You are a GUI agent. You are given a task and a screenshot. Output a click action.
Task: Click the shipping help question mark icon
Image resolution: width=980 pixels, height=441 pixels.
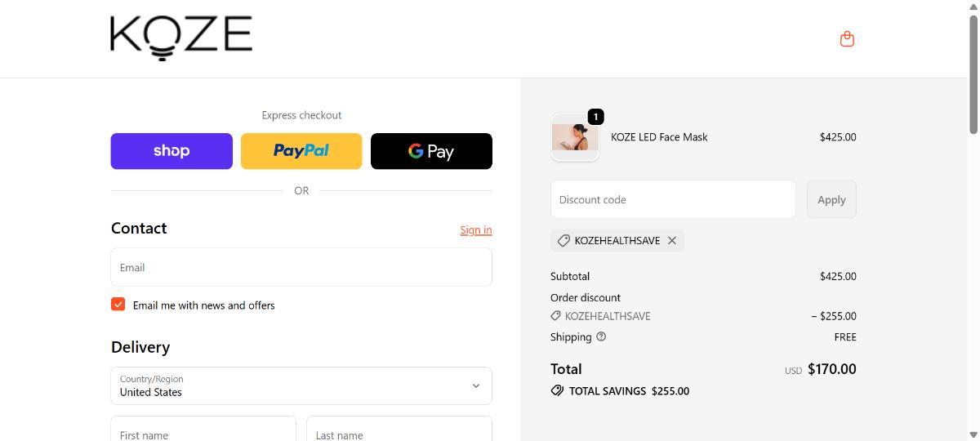[x=601, y=336]
